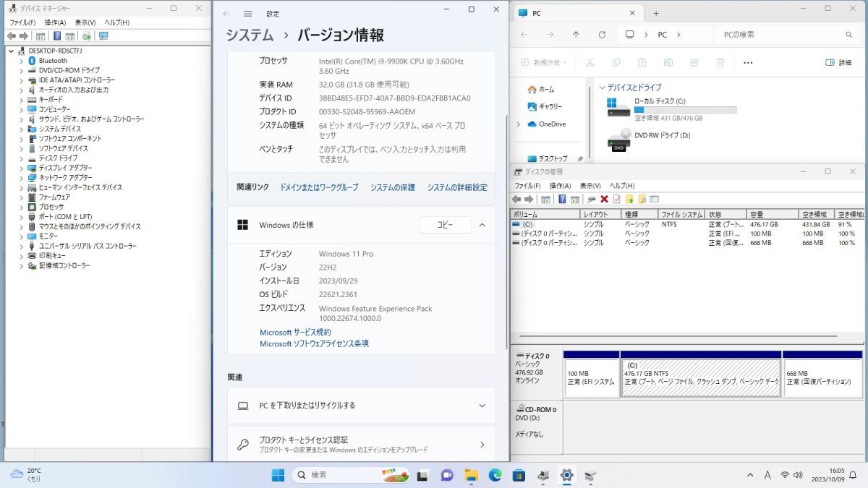
Task: Open Microsoft サービス規約 link
Action: [x=295, y=333]
